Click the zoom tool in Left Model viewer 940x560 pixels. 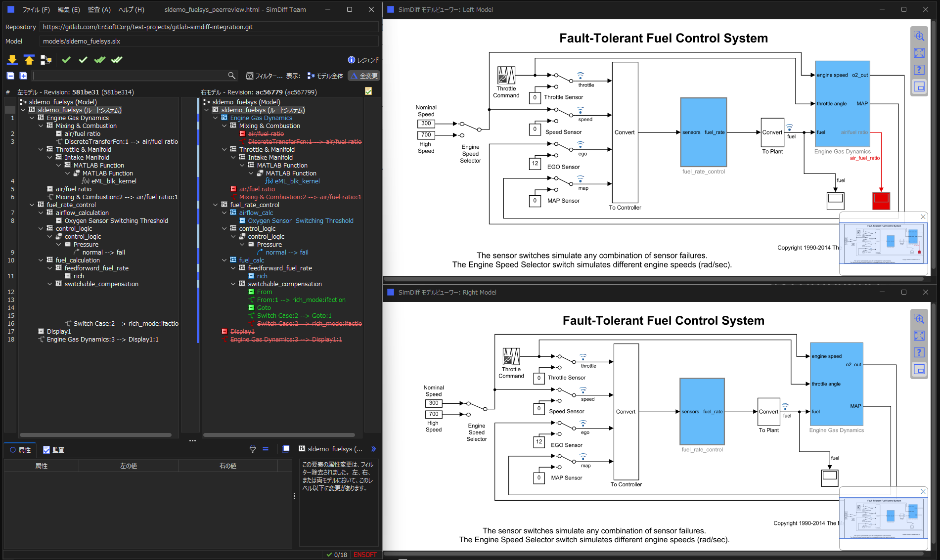919,36
